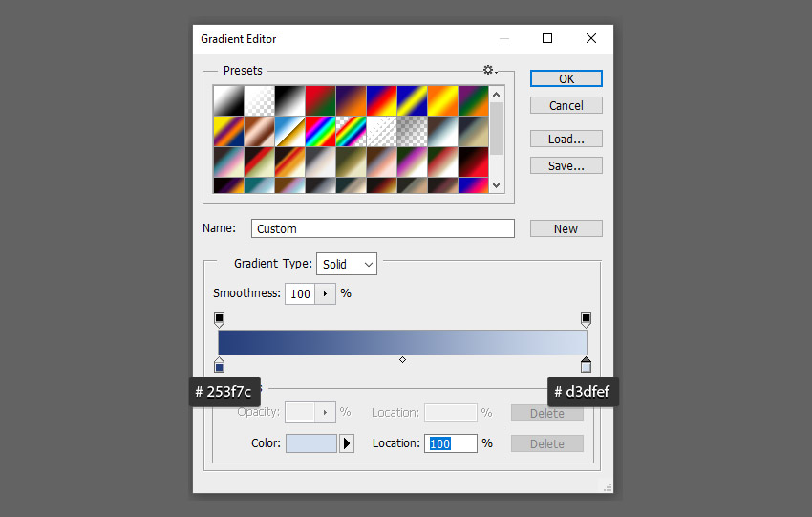Viewport: 812px width, 517px height.
Task: Click Delete beside the Opacity Location field
Action: tap(546, 413)
